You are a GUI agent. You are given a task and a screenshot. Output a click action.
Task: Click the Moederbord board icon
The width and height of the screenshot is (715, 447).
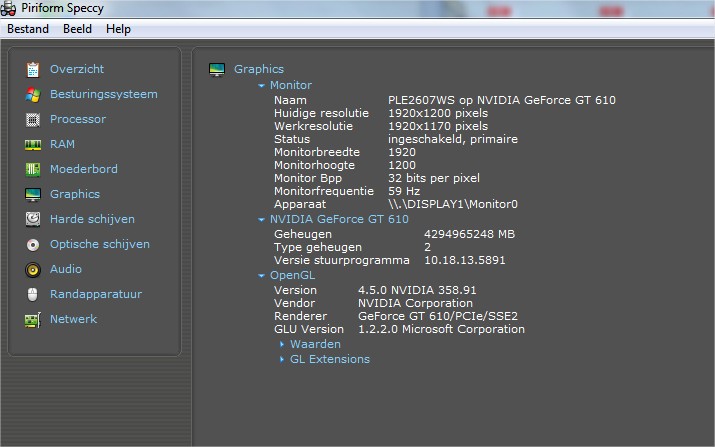tap(33, 169)
